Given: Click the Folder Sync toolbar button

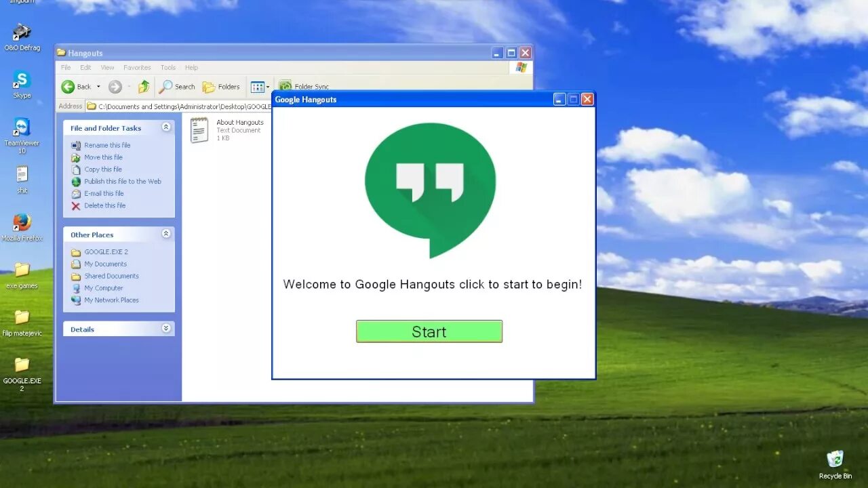Looking at the screenshot, I should tap(304, 87).
